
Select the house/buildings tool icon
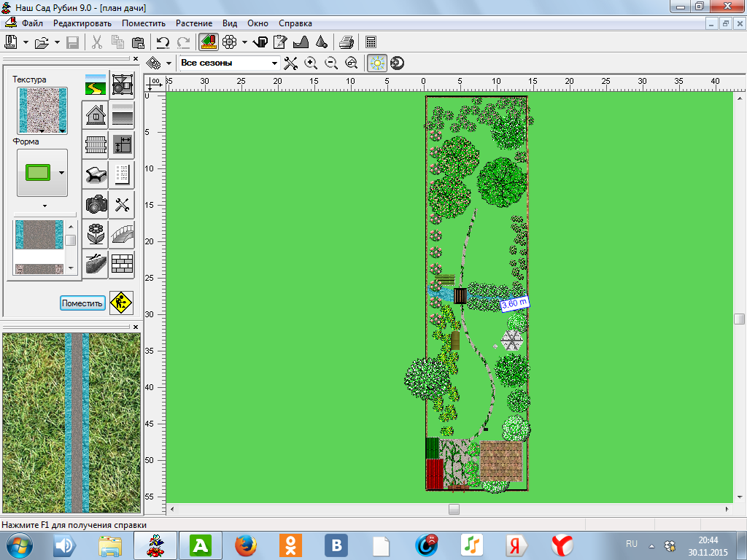[95, 114]
